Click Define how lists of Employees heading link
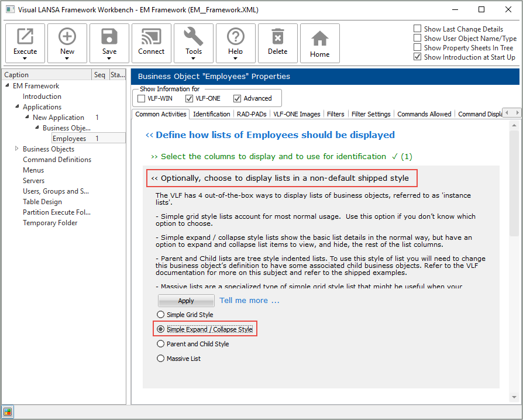This screenshot has height=420, width=523. [270, 135]
